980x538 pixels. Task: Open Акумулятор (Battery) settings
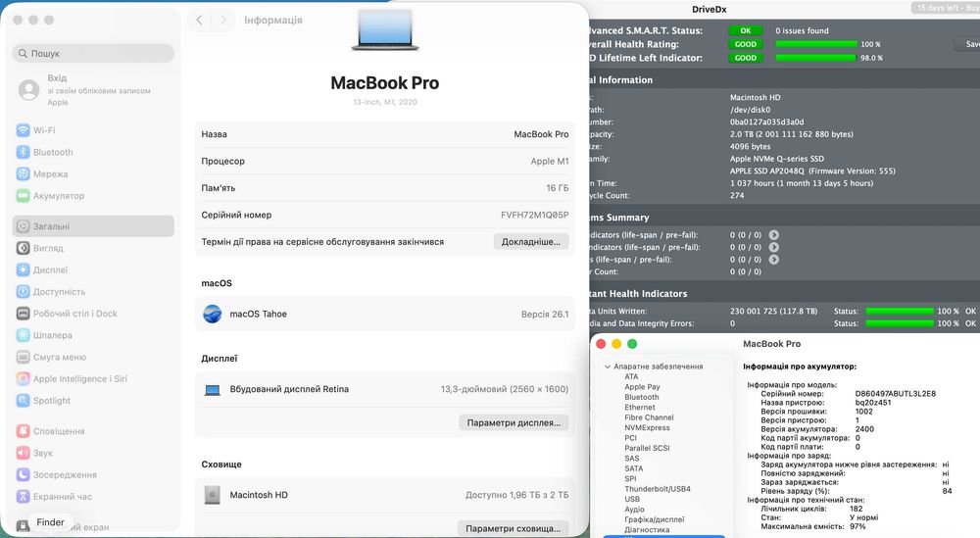tap(92, 196)
